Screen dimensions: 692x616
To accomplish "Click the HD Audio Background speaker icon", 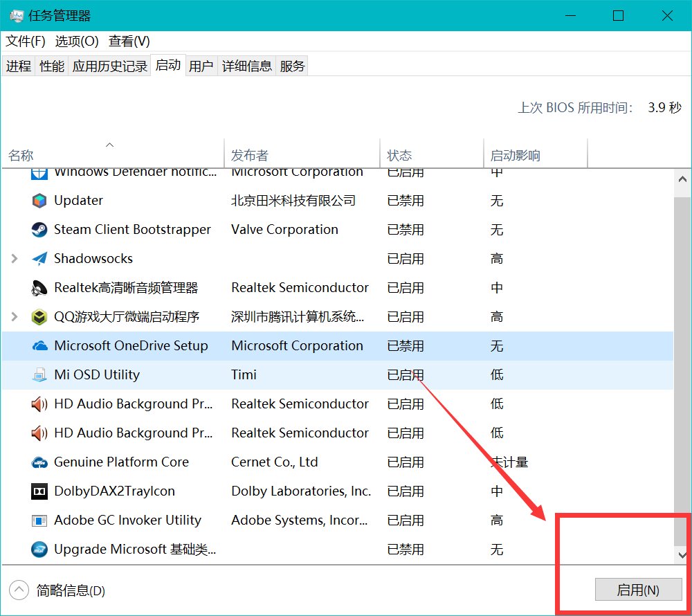I will [39, 404].
